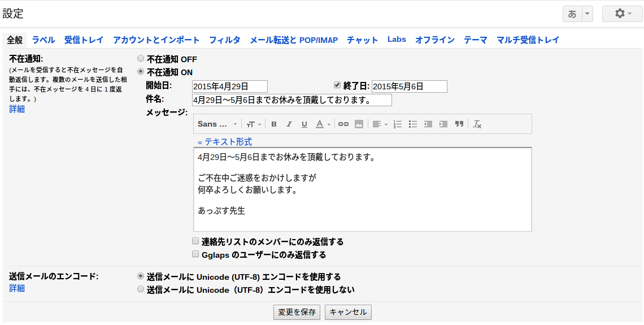Underline the selected message text
Screen dimensions: 644x325
[x=304, y=124]
